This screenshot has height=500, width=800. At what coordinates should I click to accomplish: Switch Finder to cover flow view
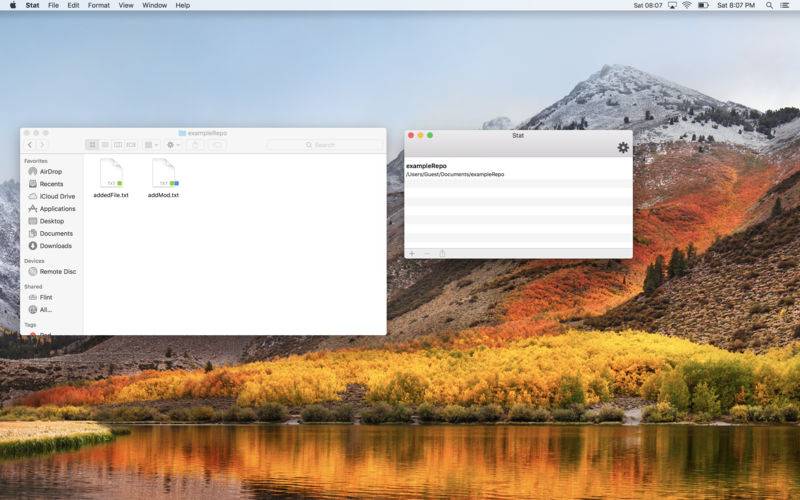[x=131, y=145]
